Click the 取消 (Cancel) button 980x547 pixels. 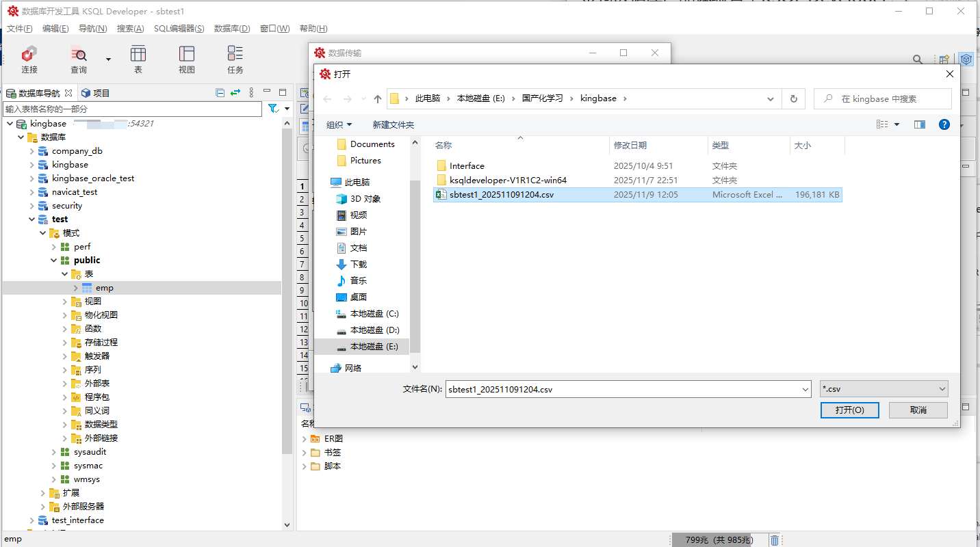pyautogui.click(x=918, y=410)
